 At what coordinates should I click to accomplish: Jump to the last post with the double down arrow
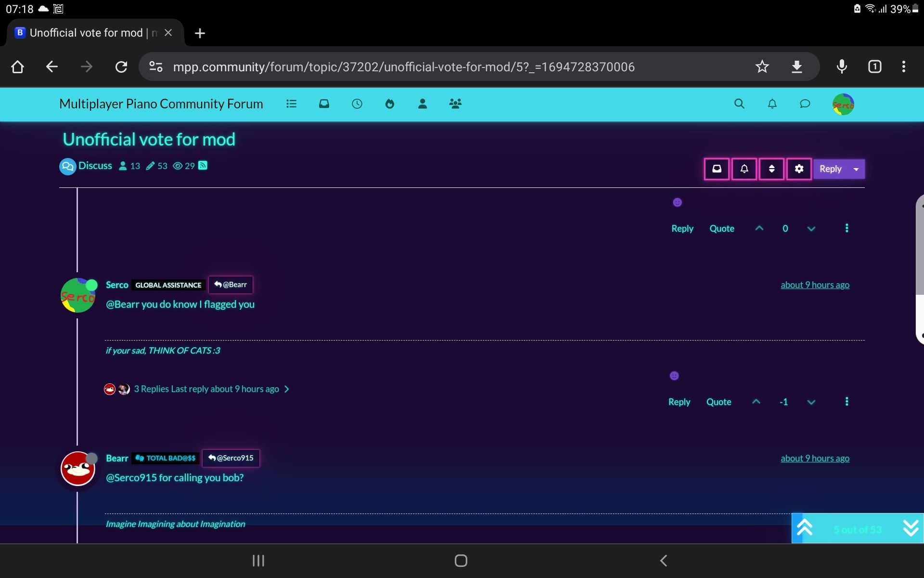click(911, 528)
